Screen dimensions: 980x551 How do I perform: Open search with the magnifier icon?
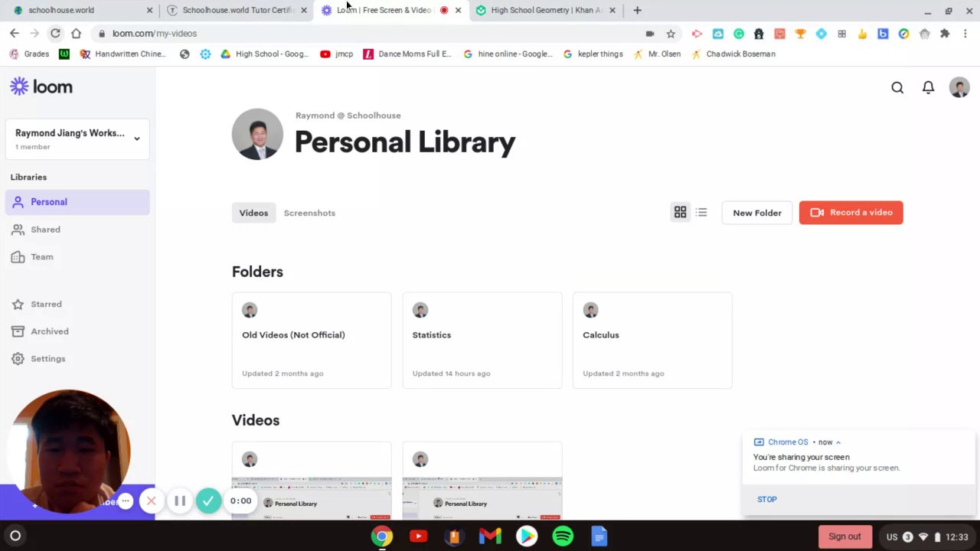(897, 87)
